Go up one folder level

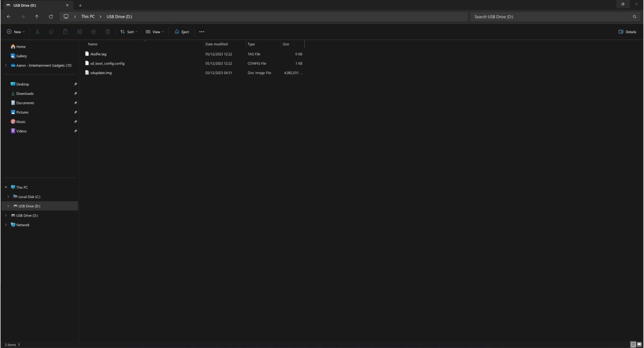(x=37, y=17)
